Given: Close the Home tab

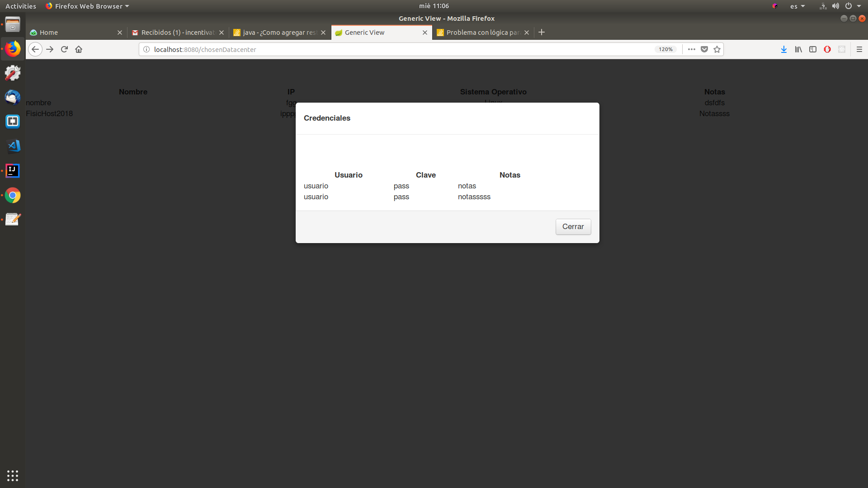Looking at the screenshot, I should (x=120, y=33).
